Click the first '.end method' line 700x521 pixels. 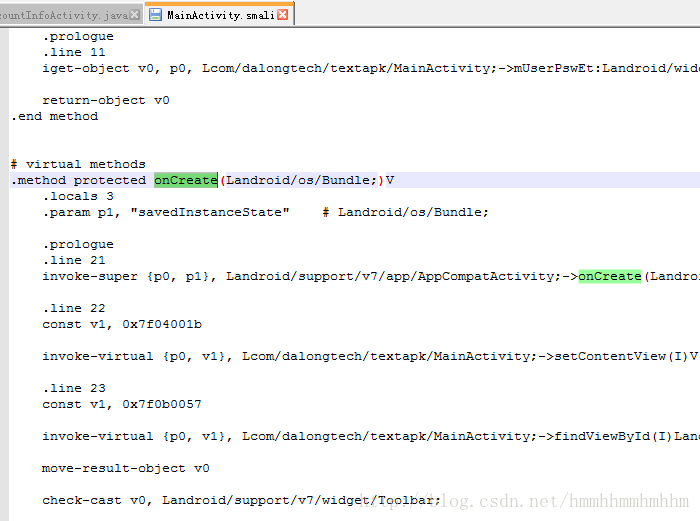(54, 117)
